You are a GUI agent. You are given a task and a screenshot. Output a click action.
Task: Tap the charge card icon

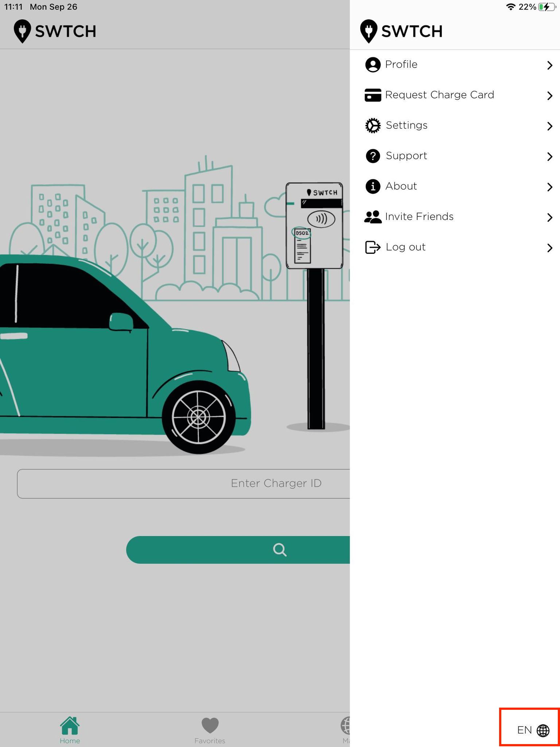tap(373, 95)
